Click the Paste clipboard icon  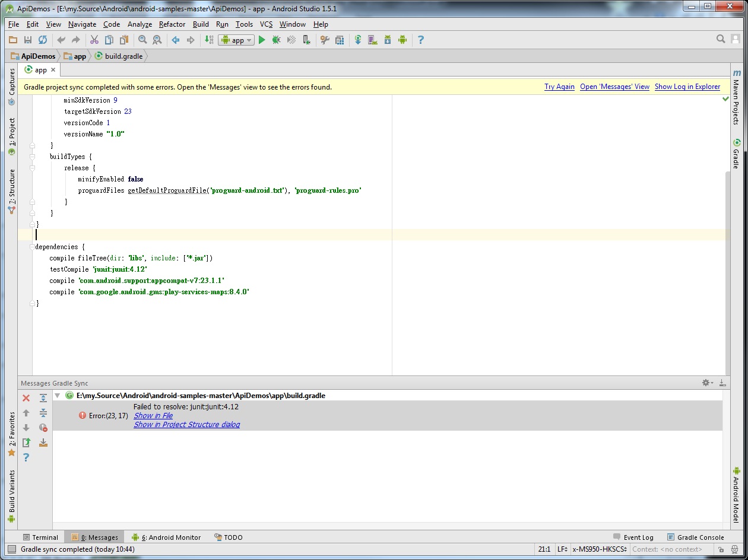pos(124,40)
